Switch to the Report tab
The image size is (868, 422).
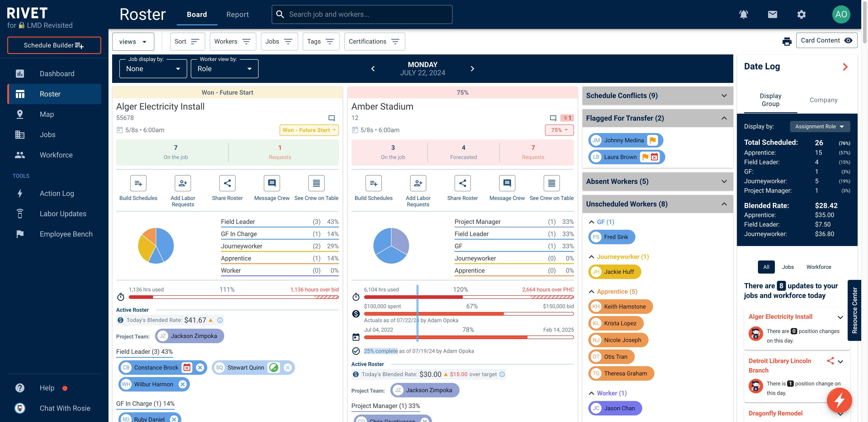pyautogui.click(x=237, y=14)
